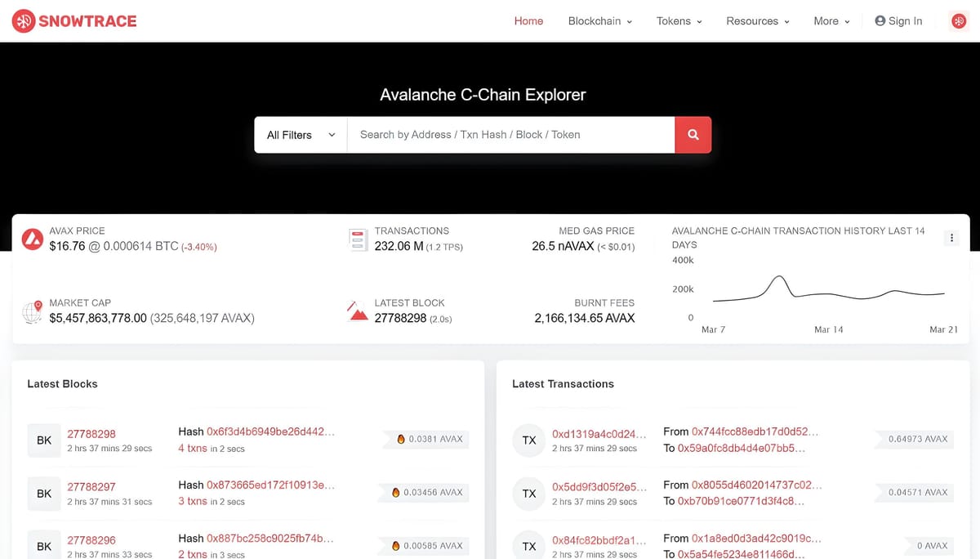Open block 27788297 details link
Image resolution: width=980 pixels, height=559 pixels.
(91, 486)
